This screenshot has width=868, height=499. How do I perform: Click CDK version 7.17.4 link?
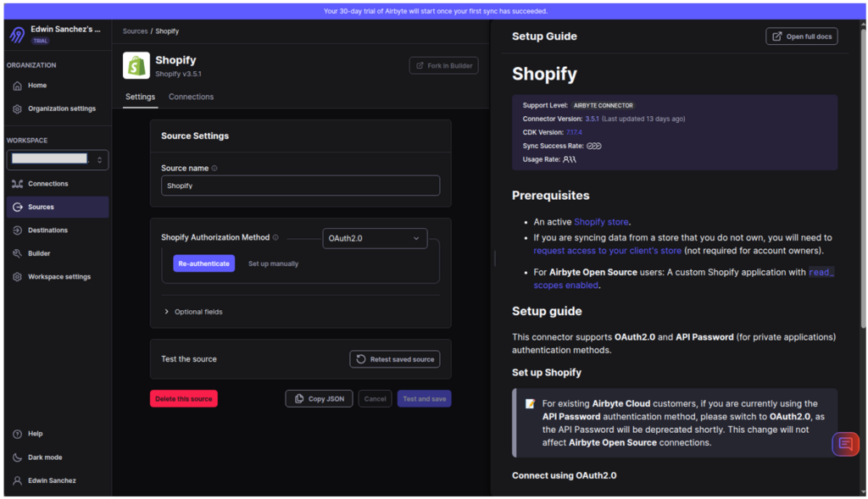[x=574, y=132]
